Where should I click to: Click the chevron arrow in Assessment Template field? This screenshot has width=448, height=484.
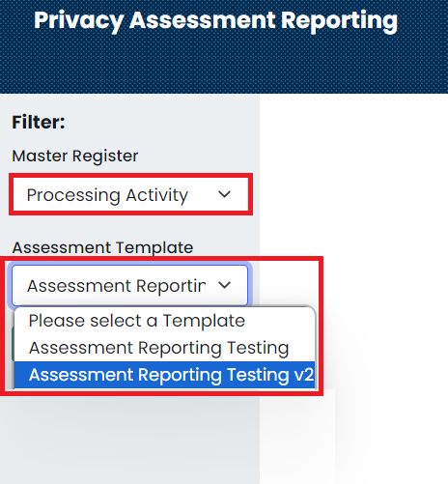[x=224, y=285]
